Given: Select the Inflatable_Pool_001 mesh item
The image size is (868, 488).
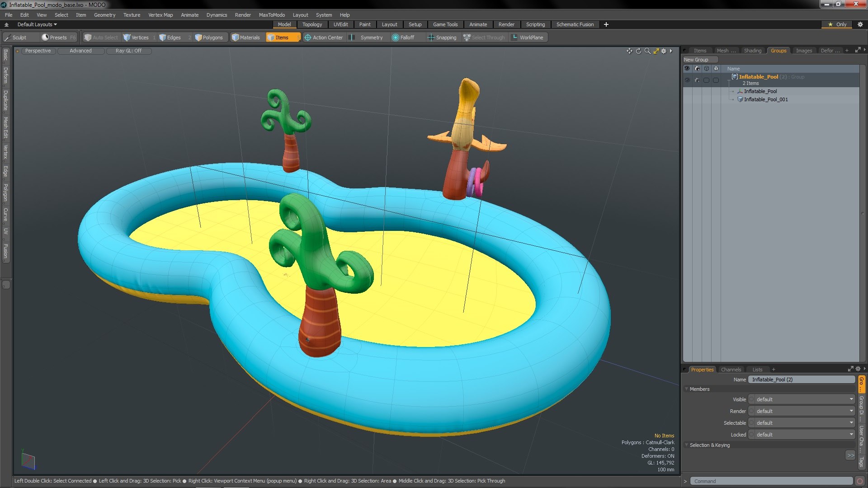Looking at the screenshot, I should click(766, 99).
